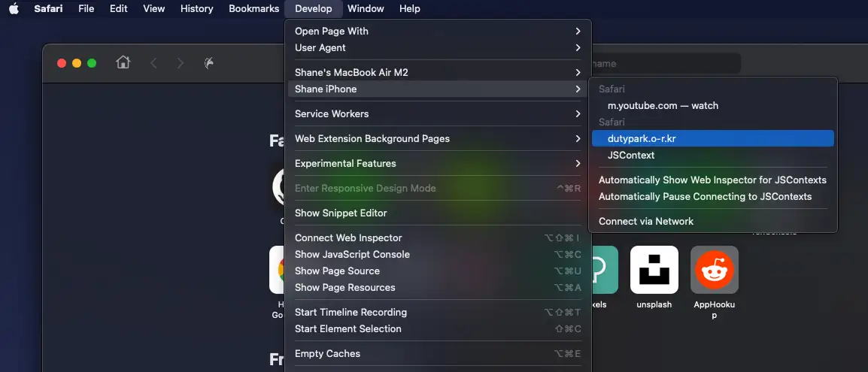Viewport: 868px width, 372px height.
Task: Expand Web Extension Background Pages submenu
Action: (437, 139)
